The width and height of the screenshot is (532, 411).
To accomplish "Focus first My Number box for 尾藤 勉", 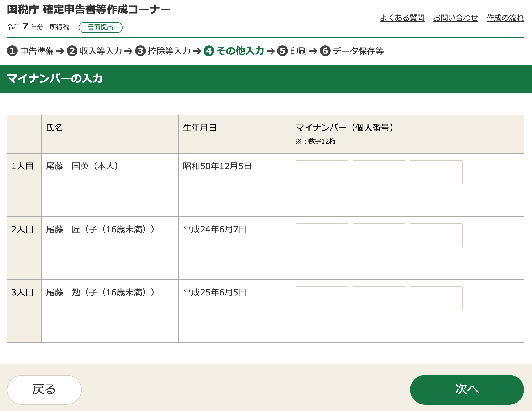I will click(322, 298).
